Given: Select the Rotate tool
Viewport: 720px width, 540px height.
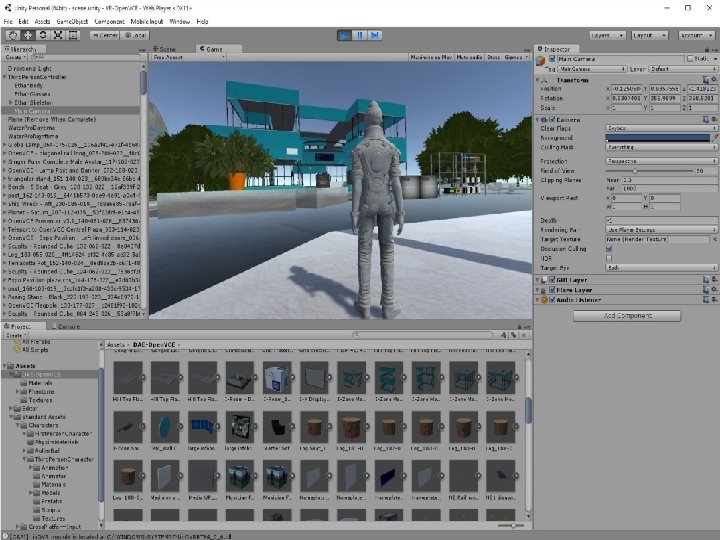Looking at the screenshot, I should tap(42, 35).
